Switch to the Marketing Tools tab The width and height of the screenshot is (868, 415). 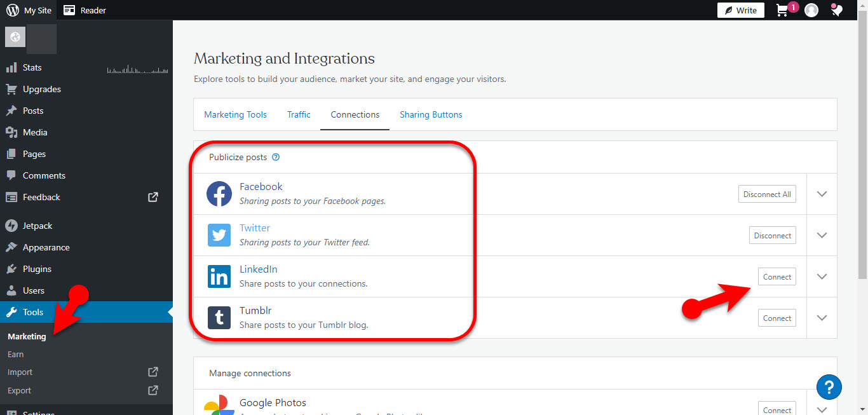point(235,114)
